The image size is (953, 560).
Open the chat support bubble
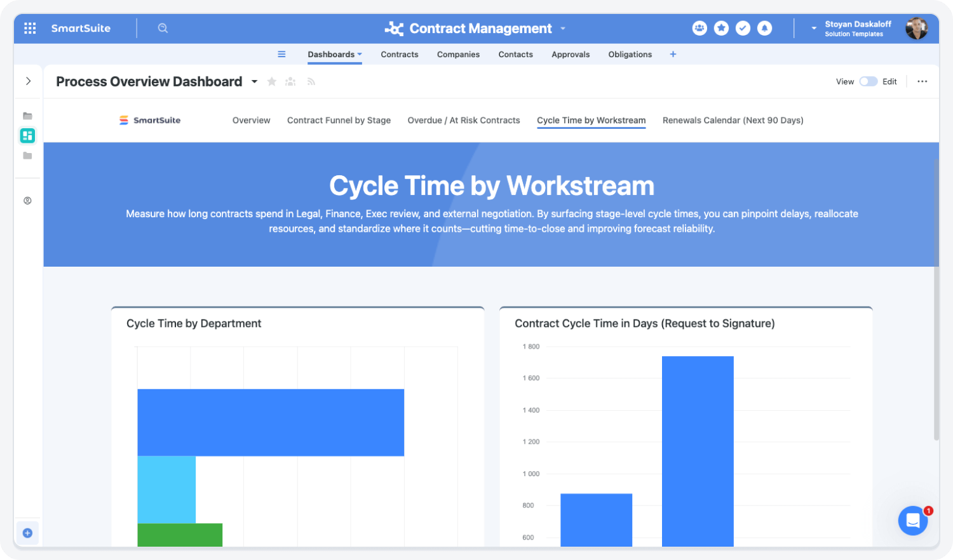point(913,521)
